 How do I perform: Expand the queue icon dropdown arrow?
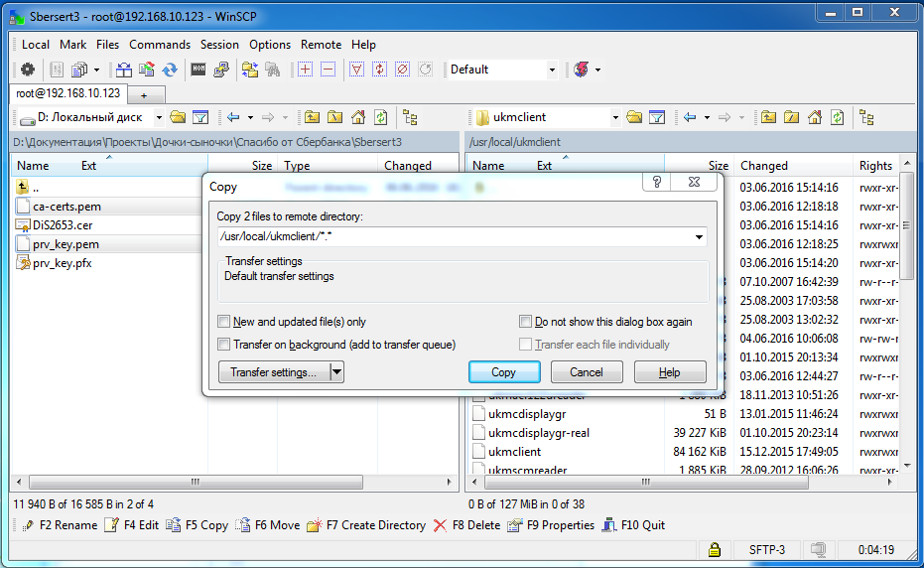tap(96, 70)
